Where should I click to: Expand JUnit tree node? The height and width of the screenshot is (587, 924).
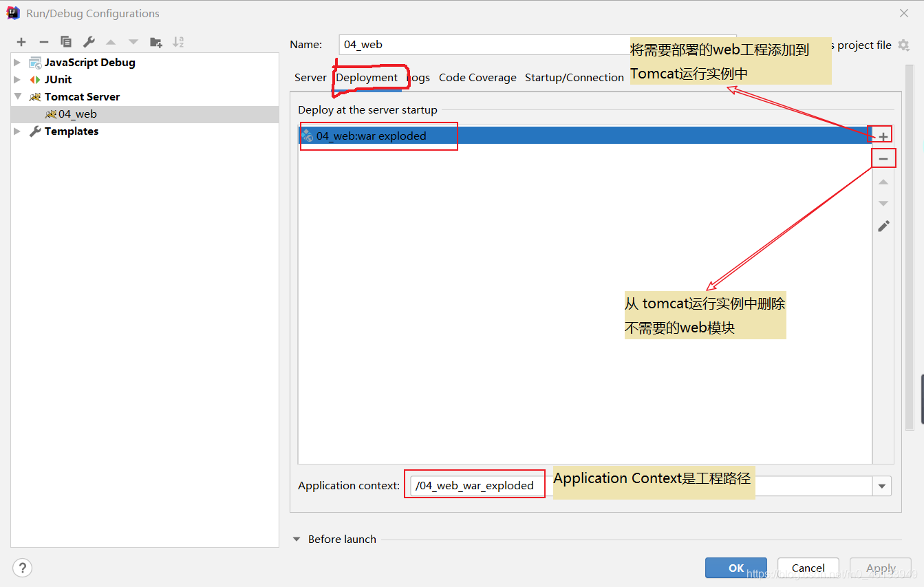point(17,79)
